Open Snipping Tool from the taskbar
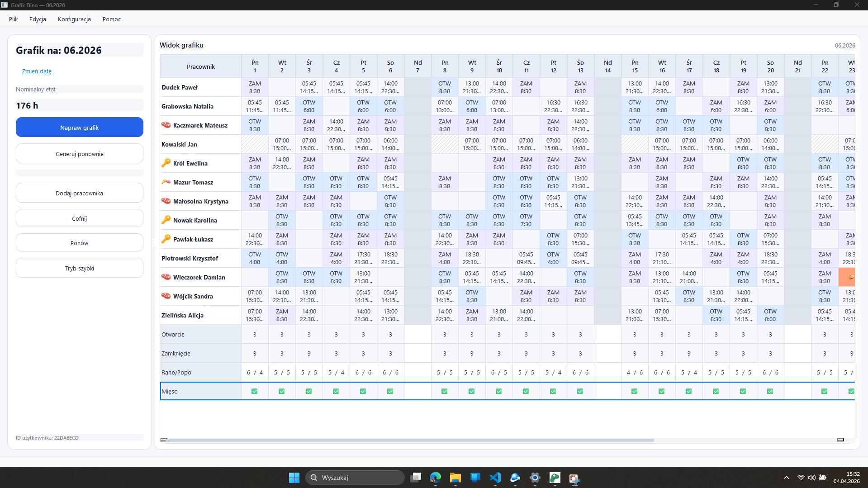 (x=574, y=478)
